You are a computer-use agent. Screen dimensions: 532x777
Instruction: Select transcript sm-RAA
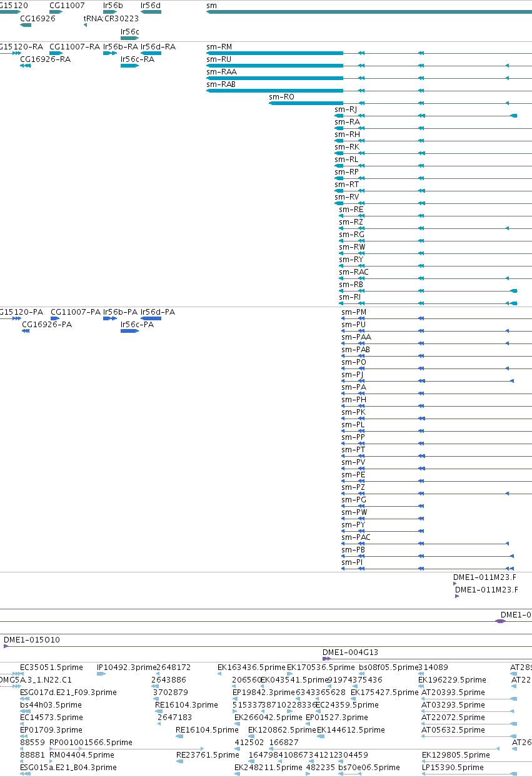pos(369,78)
